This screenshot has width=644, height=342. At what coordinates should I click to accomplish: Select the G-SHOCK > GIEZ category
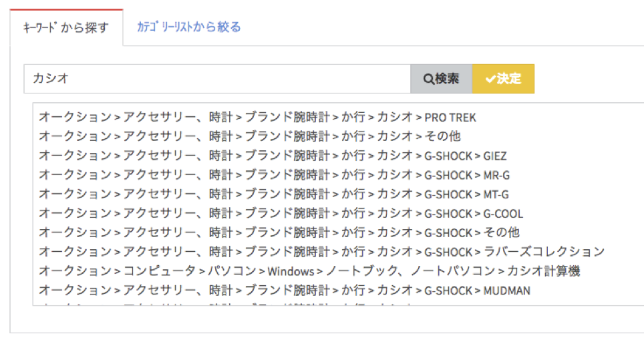(x=273, y=156)
